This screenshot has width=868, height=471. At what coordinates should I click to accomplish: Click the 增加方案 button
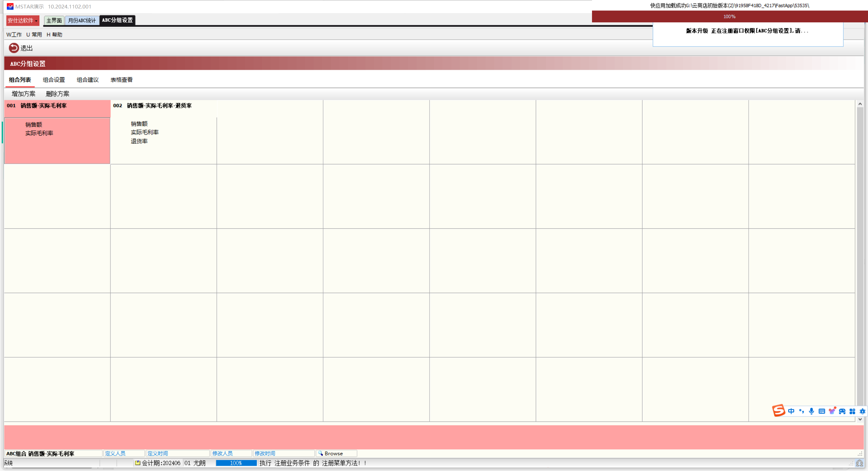(x=23, y=94)
